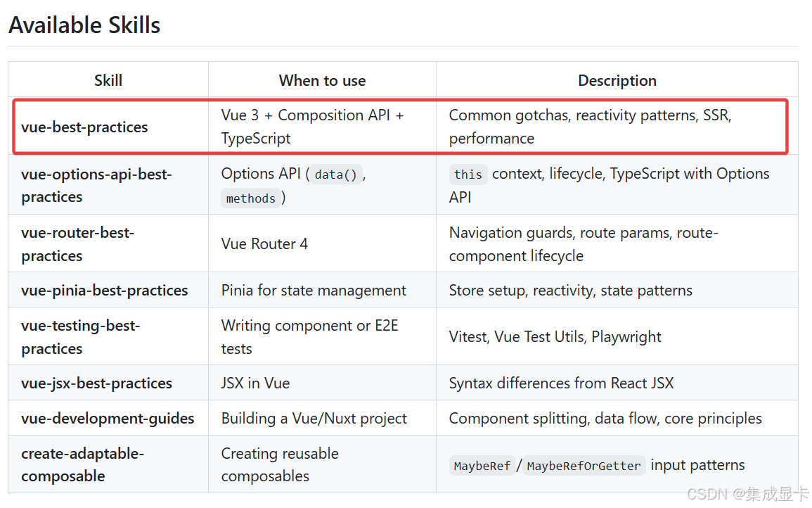Click 'Pinia for state management' text
812x508 pixels.
[x=314, y=291]
